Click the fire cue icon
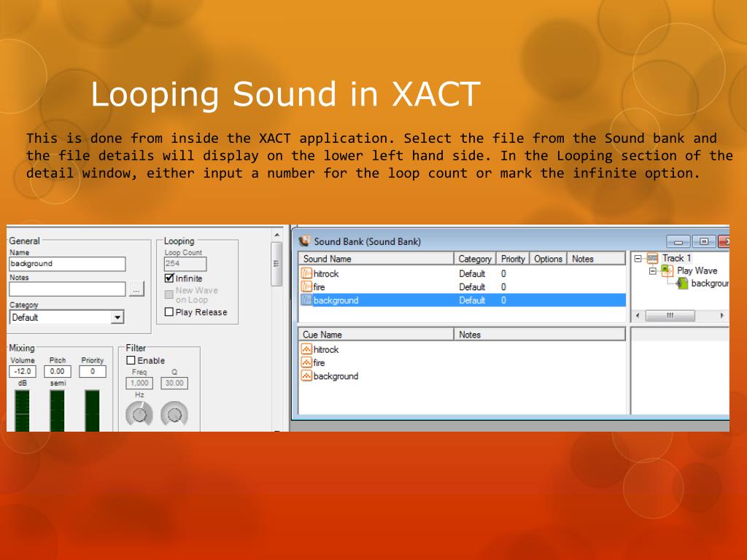This screenshot has height=560, width=747. tap(306, 362)
